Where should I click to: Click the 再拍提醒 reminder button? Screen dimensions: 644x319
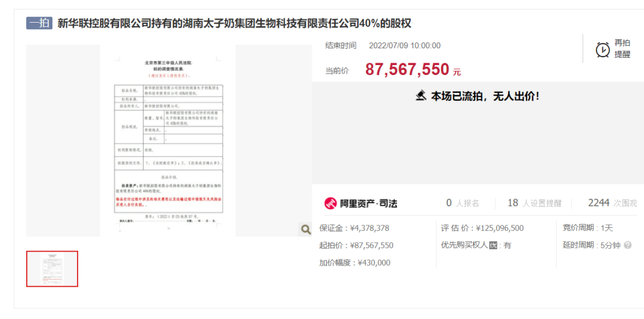613,49
